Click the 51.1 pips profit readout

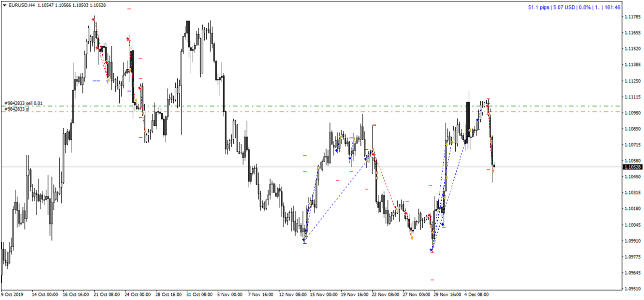[540, 7]
